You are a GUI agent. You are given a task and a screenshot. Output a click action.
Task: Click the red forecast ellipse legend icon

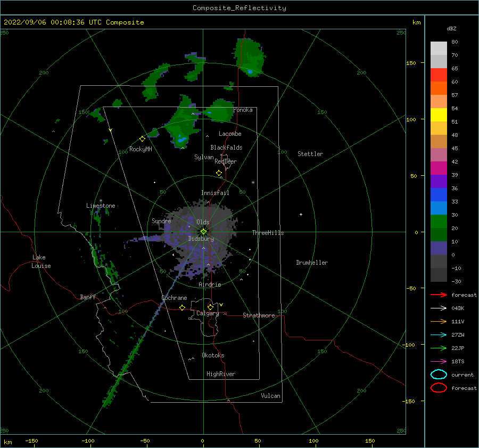439,388
